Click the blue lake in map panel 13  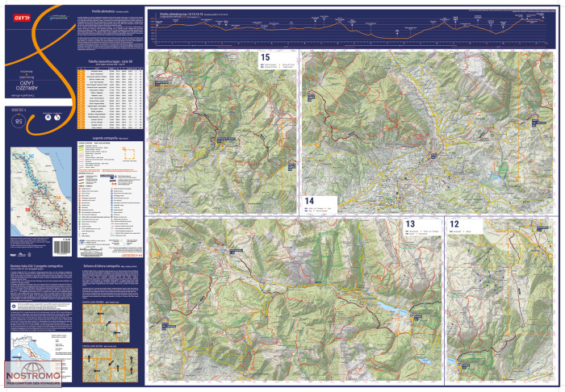(393, 308)
